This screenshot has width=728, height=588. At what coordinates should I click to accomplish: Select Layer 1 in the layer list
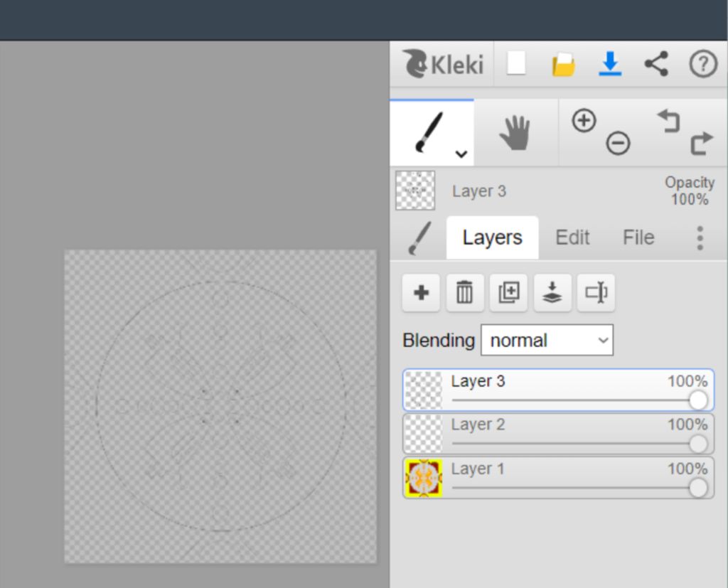[558, 478]
